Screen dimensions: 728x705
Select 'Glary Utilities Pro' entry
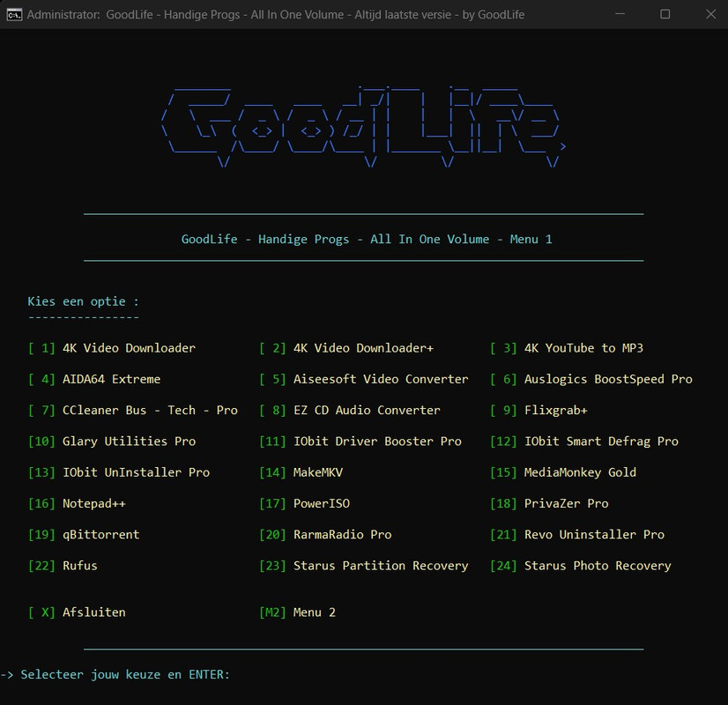coord(112,442)
